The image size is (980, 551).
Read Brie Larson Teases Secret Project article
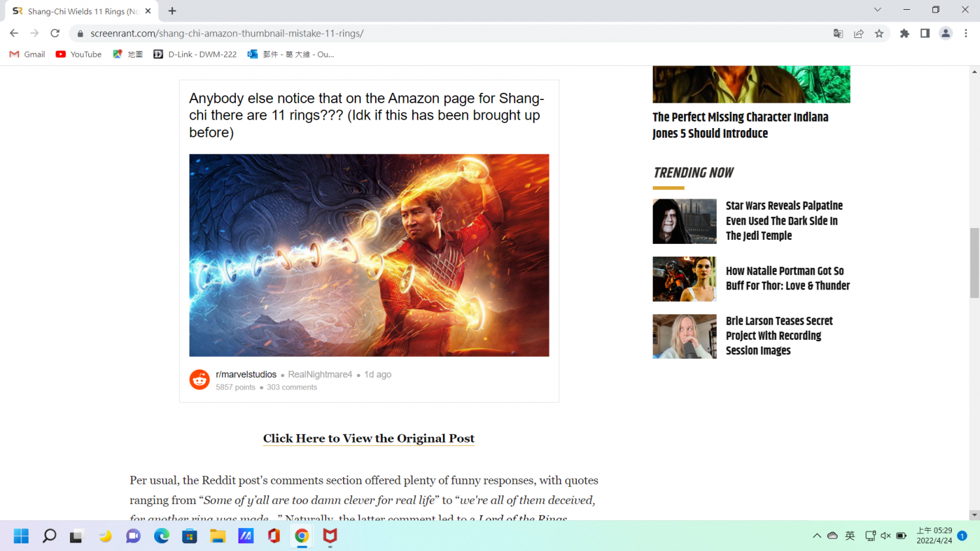[779, 336]
